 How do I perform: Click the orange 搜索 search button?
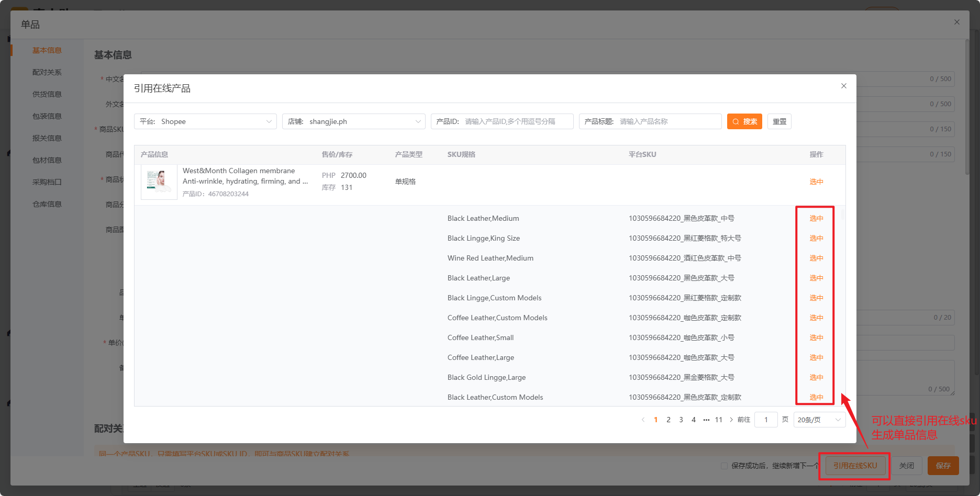(744, 121)
